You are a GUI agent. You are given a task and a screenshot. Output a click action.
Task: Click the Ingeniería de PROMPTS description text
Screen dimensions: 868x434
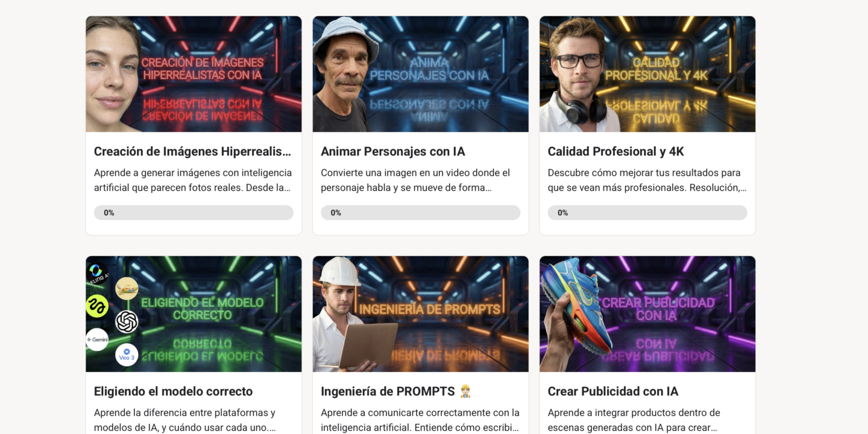coord(420,420)
